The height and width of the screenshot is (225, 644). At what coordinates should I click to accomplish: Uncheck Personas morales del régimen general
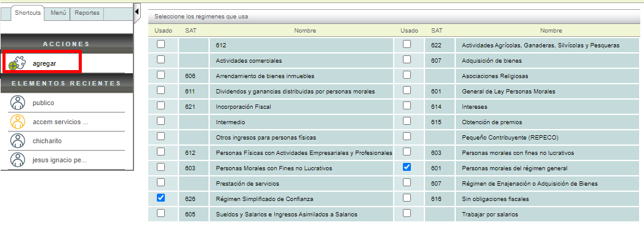[407, 167]
